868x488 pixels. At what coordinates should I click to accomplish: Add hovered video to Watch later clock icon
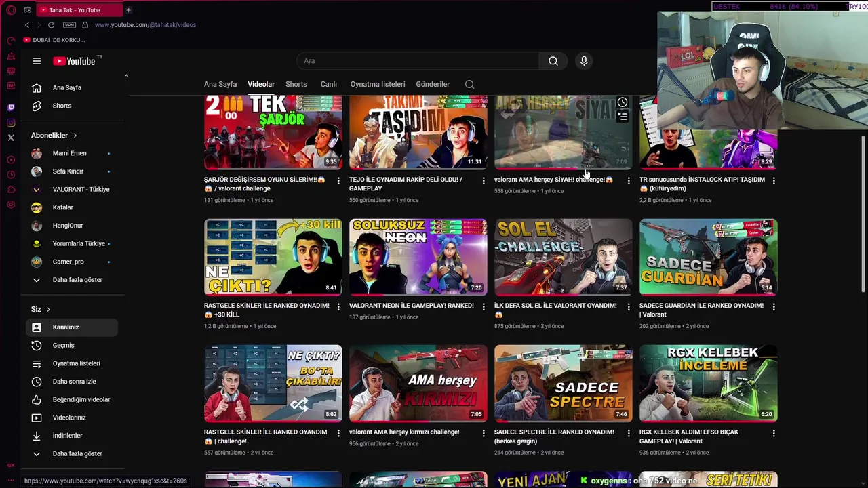tap(622, 102)
